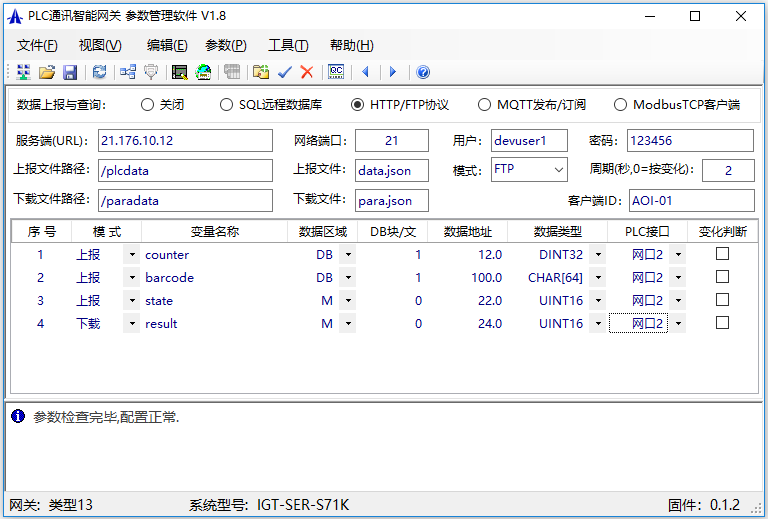The width and height of the screenshot is (768, 519).
Task: Select the MQTT发布/订阅 radio option
Action: point(485,105)
